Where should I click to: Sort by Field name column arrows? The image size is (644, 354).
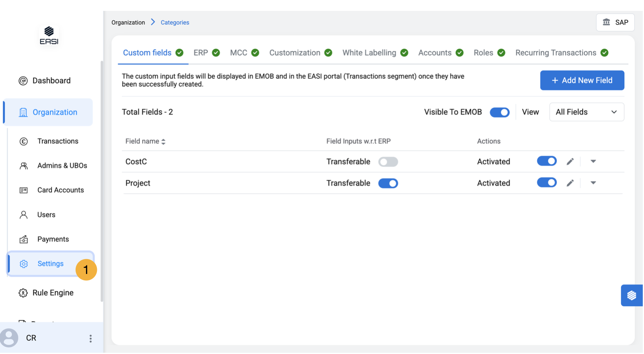pos(163,142)
